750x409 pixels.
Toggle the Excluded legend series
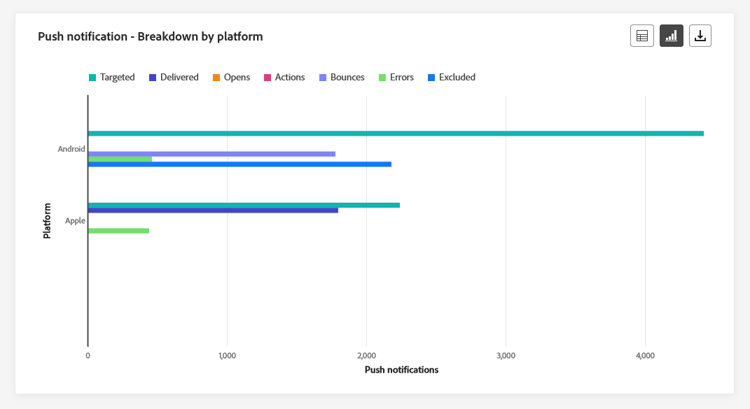[456, 77]
